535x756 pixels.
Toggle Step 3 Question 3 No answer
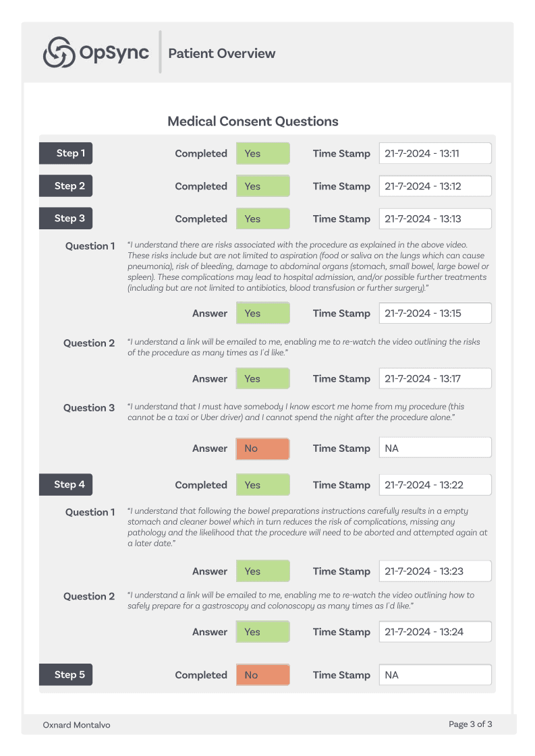[x=263, y=448]
